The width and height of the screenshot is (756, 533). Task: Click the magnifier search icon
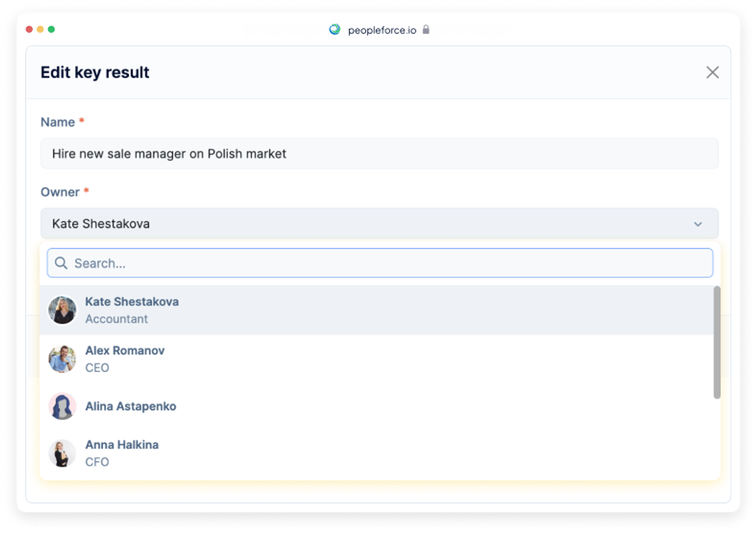point(61,263)
